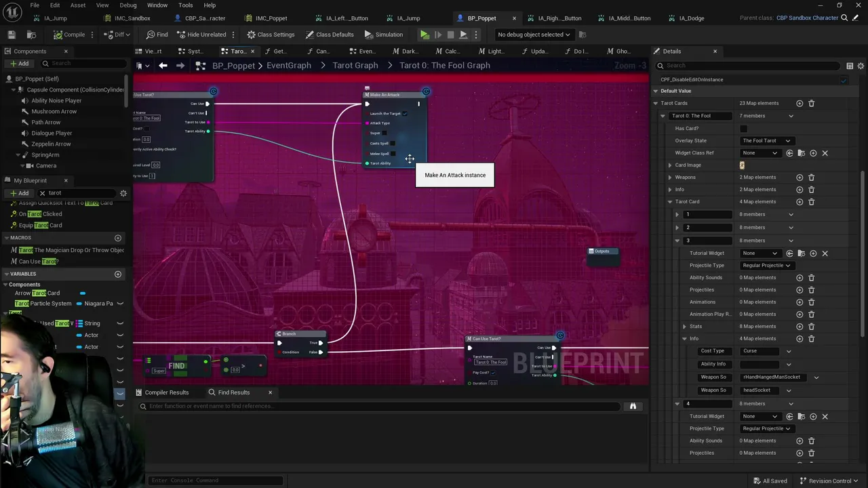The width and height of the screenshot is (868, 488).
Task: Open the graph bookmarks dropdown
Action: 141,66
